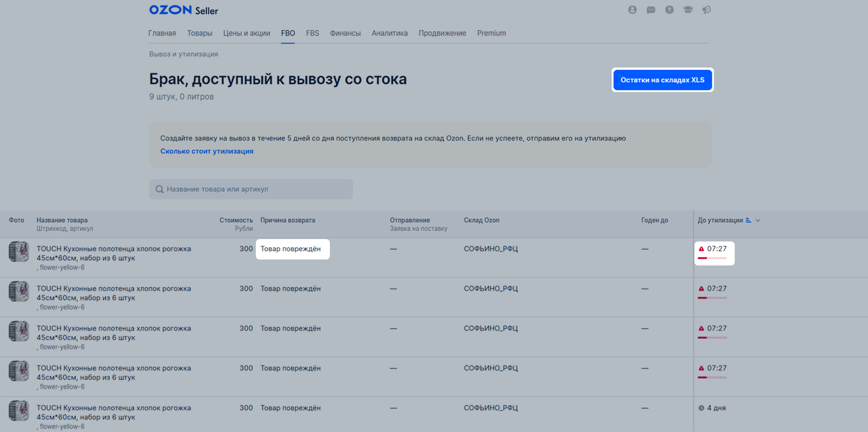Viewport: 868px width, 432px height.
Task: Open the help question mark icon
Action: (669, 10)
